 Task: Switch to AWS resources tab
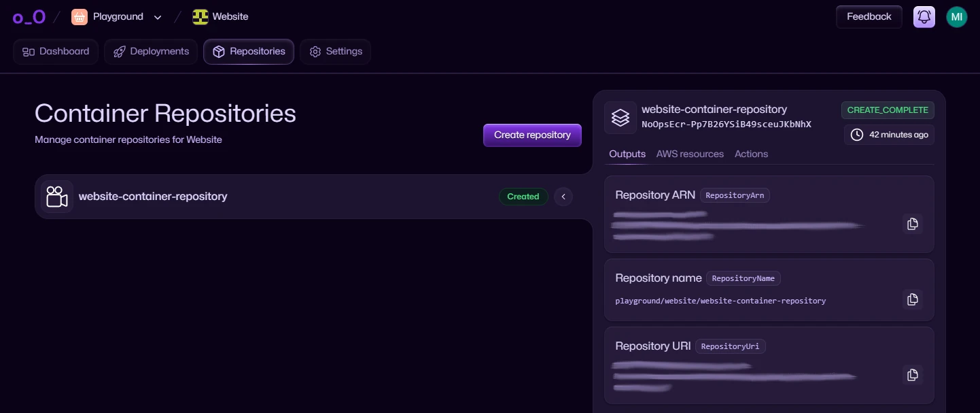click(x=690, y=154)
